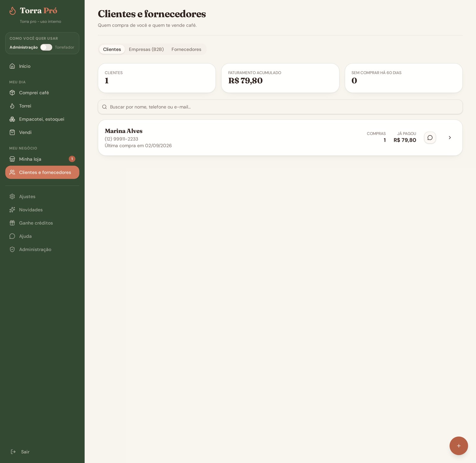Click the Ajustes label in sidebar
The width and height of the screenshot is (476, 463).
click(27, 197)
